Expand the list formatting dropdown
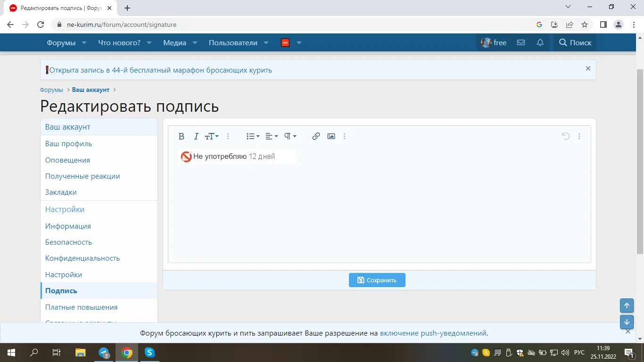Screen dimensions: 644x362 253,136
